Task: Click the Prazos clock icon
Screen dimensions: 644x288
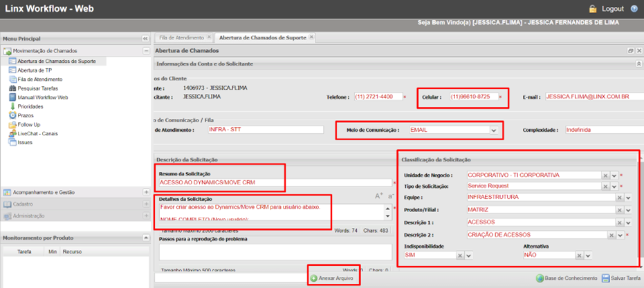Action: 12,115
